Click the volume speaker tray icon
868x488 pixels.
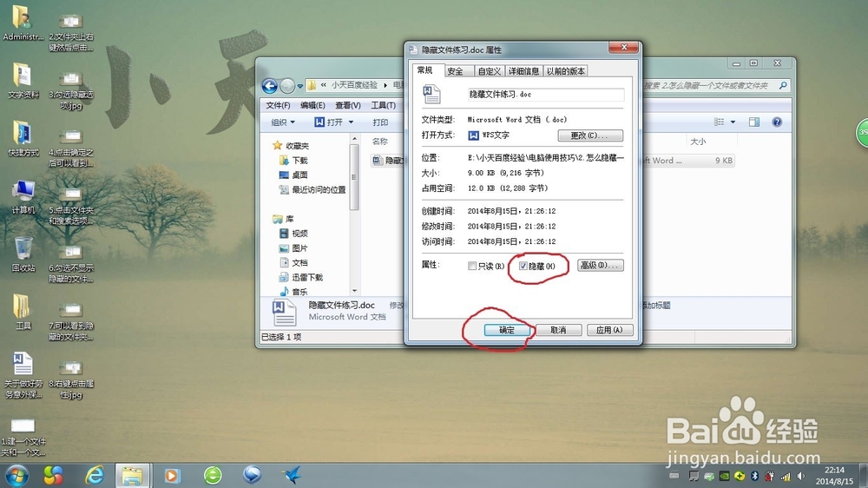point(801,476)
